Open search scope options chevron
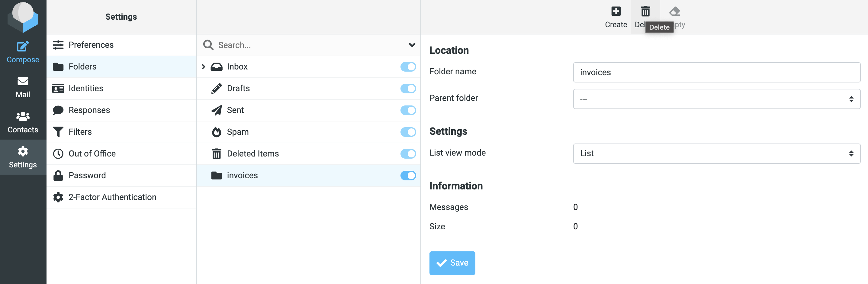 (411, 45)
